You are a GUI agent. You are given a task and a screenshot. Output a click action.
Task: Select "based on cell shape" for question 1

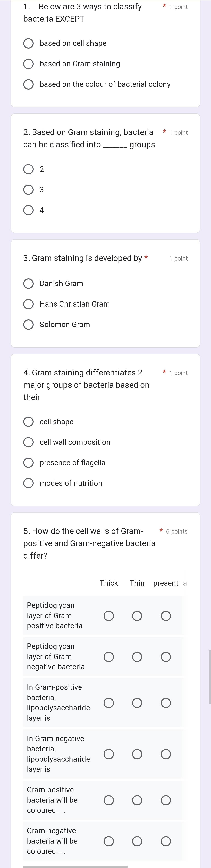[x=28, y=44]
